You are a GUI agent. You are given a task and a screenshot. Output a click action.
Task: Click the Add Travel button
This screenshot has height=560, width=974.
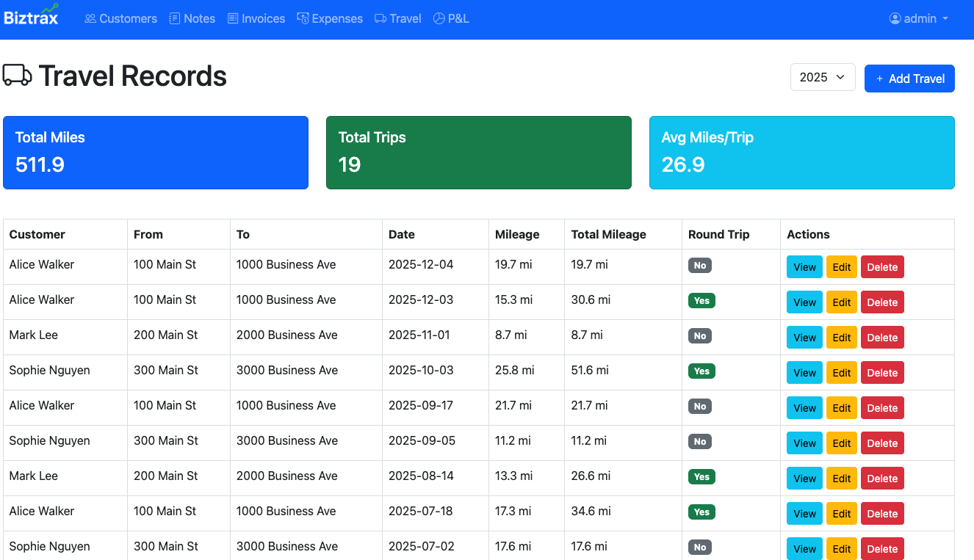click(909, 79)
